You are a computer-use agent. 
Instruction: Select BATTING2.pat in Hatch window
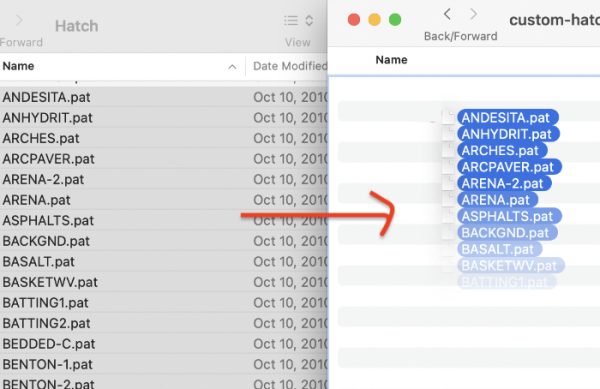pyautogui.click(x=46, y=324)
